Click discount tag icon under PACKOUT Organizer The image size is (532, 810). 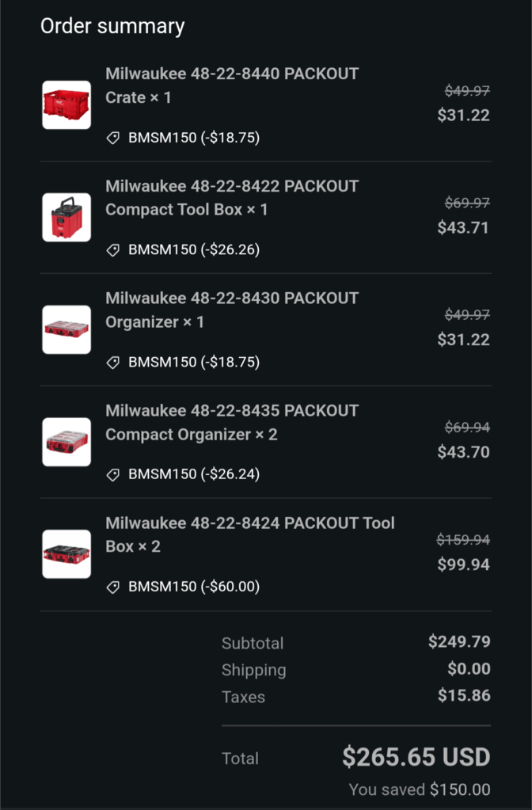click(112, 363)
